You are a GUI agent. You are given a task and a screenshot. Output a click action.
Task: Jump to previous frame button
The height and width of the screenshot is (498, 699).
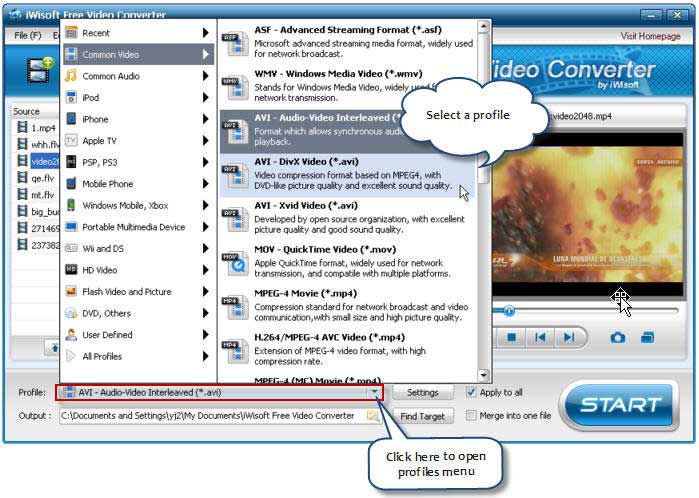point(540,337)
